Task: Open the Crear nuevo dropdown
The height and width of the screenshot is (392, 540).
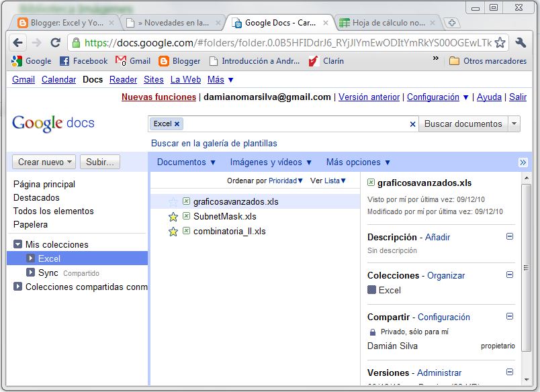Action: [x=44, y=162]
